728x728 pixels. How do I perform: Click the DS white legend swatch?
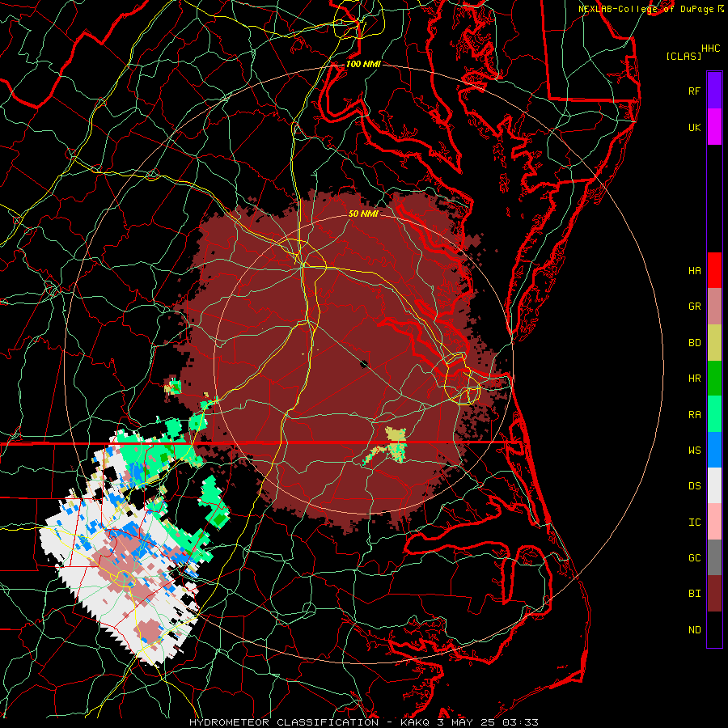[714, 485]
